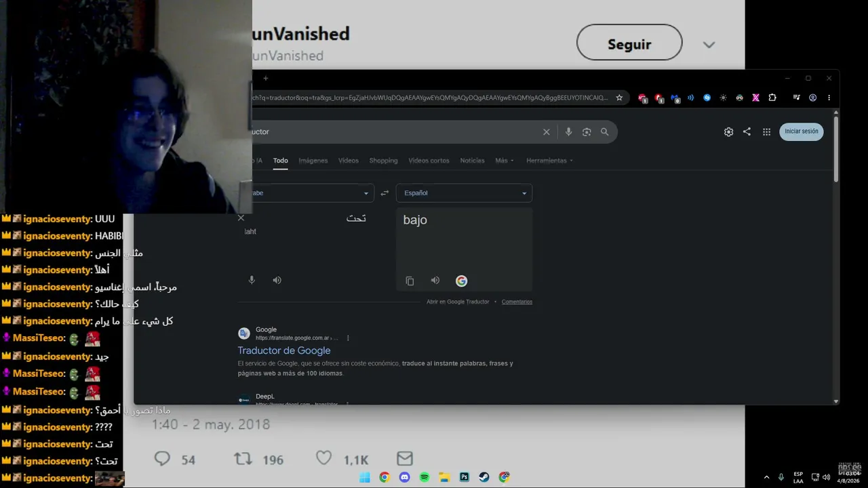The height and width of the screenshot is (488, 868).
Task: Open the Chrome profile avatar menu
Action: 812,98
